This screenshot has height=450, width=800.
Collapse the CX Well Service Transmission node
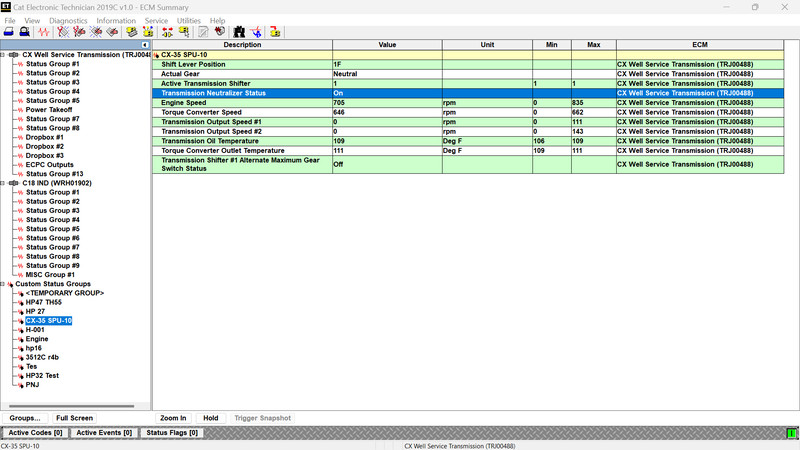coord(3,55)
